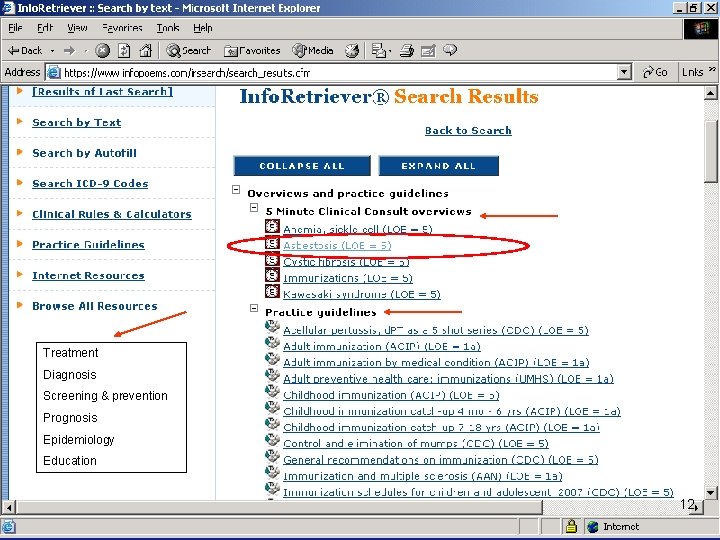Open Anemia, sickle cell result

click(x=358, y=229)
